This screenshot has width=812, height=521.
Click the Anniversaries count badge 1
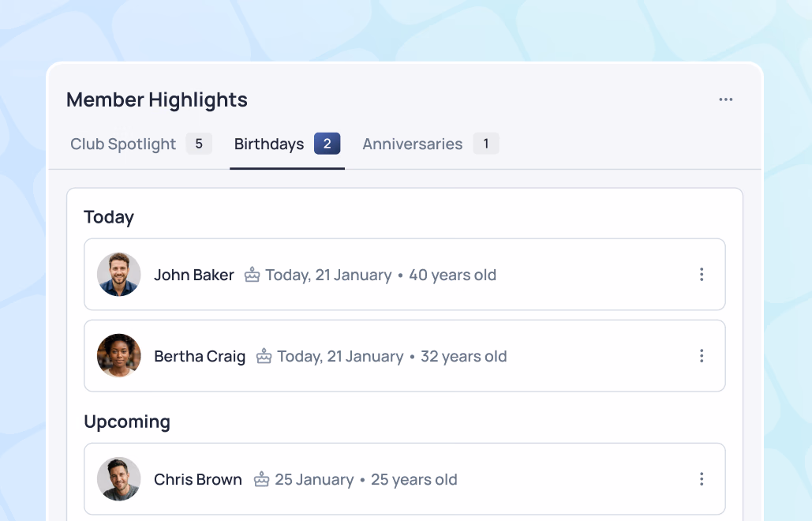coord(486,144)
